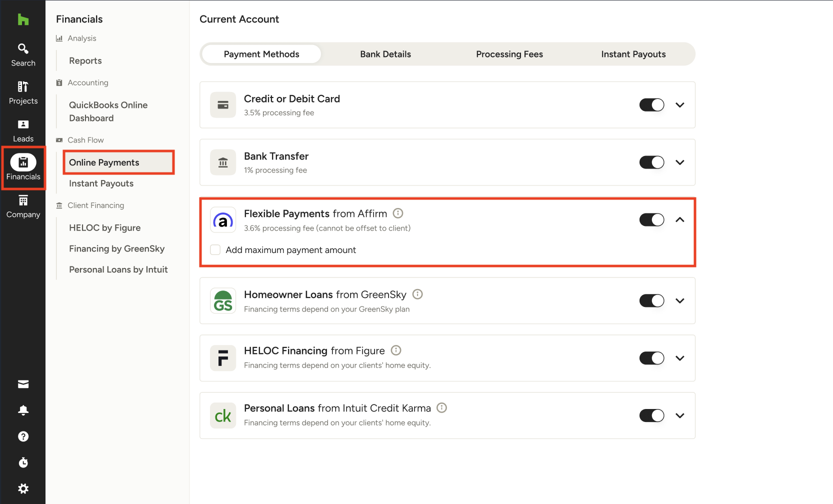
Task: Open the notifications bell icon
Action: point(23,410)
